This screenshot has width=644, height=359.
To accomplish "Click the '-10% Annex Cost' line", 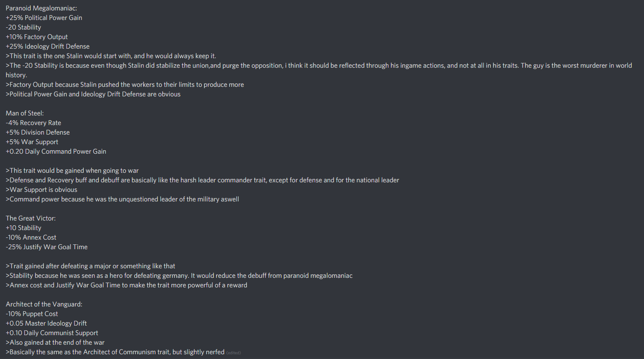I will (31, 237).
